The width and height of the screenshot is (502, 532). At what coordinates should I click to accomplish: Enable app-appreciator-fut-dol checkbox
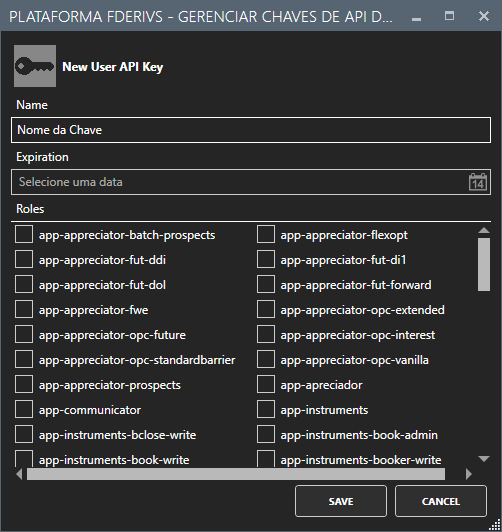click(x=24, y=285)
